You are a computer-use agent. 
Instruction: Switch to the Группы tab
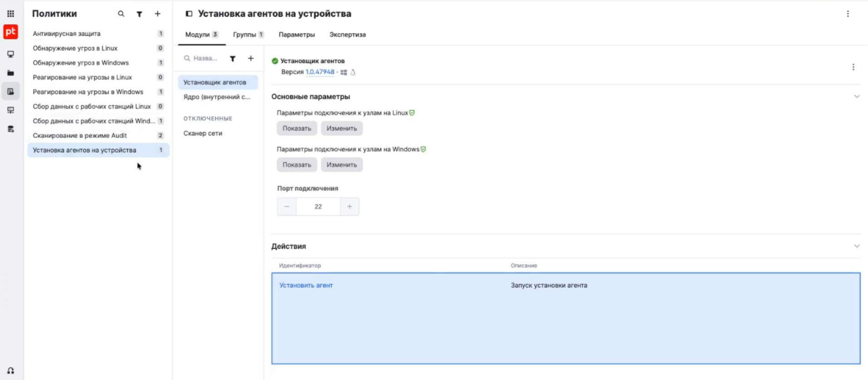(x=248, y=35)
